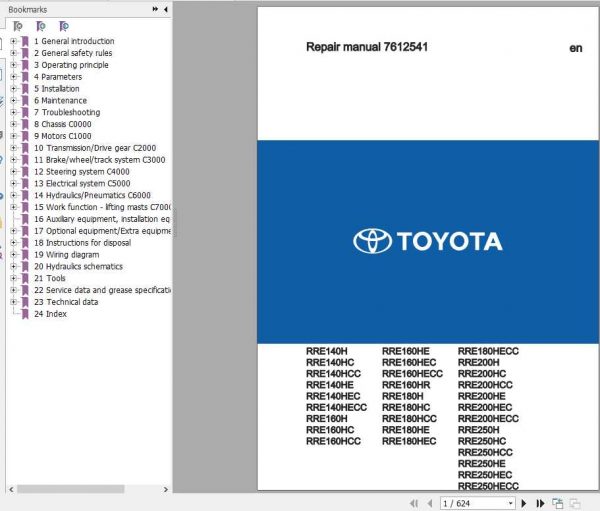Open 22 Service data and grease bookmark
600x511 pixels.
pyautogui.click(x=102, y=290)
